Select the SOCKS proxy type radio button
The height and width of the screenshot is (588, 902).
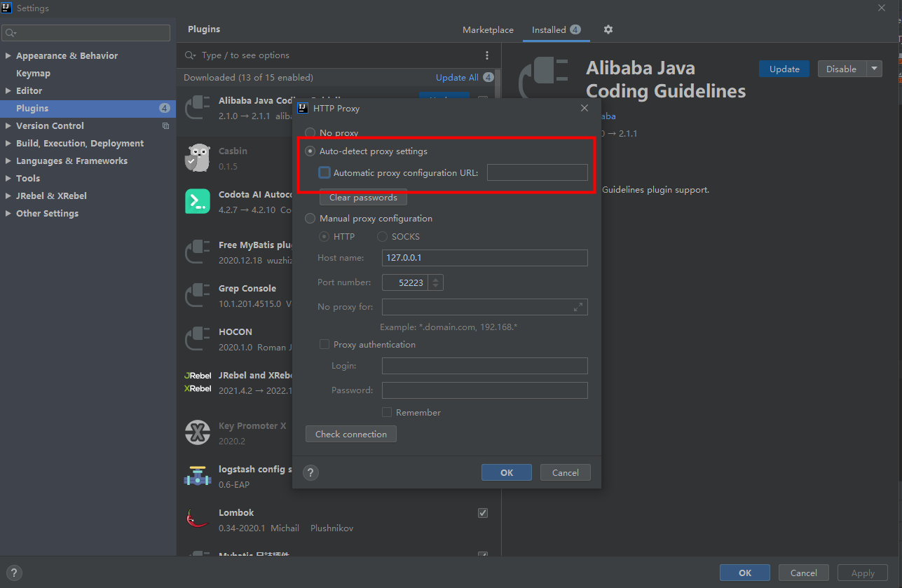click(x=382, y=236)
